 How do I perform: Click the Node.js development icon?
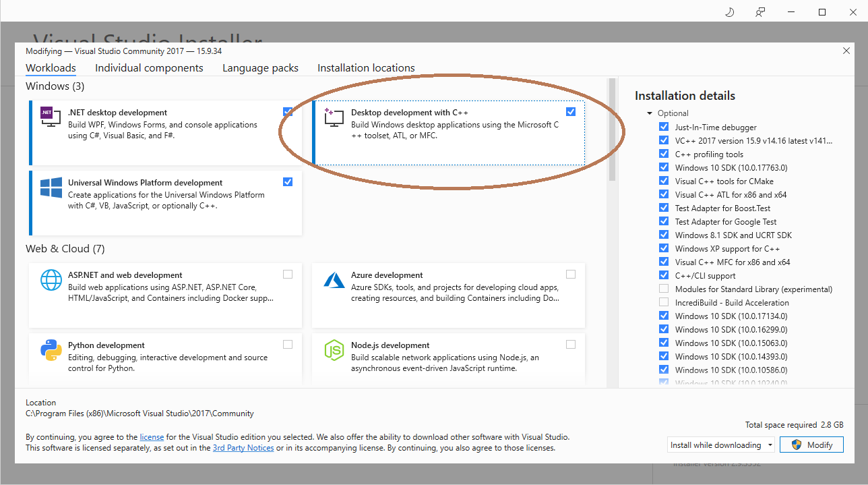[334, 350]
